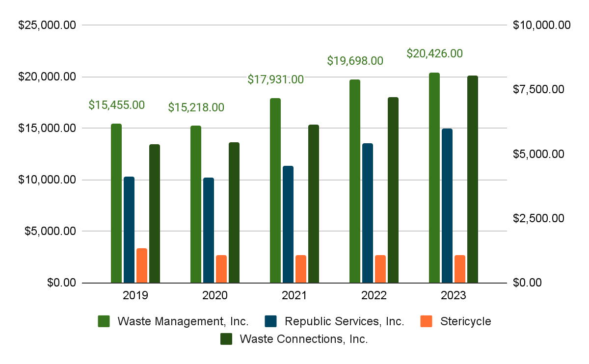Select the 2022 Waste Management bar

(x=355, y=181)
